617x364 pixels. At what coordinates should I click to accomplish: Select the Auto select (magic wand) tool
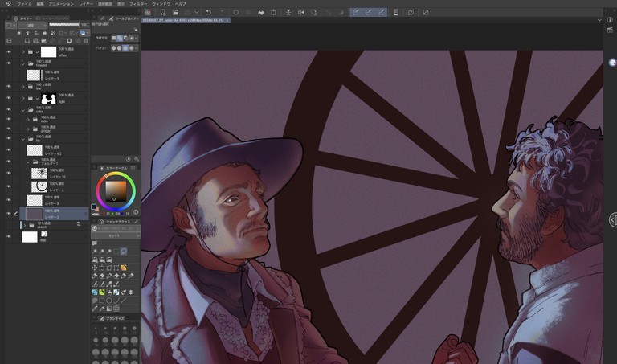coord(95,251)
